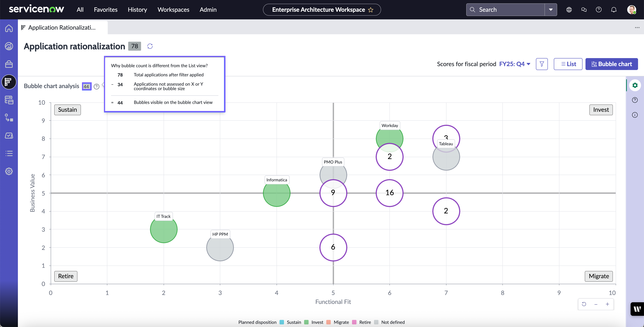This screenshot has width=644, height=327.
Task: Click the Sustain legend color swatch
Action: pyautogui.click(x=282, y=322)
